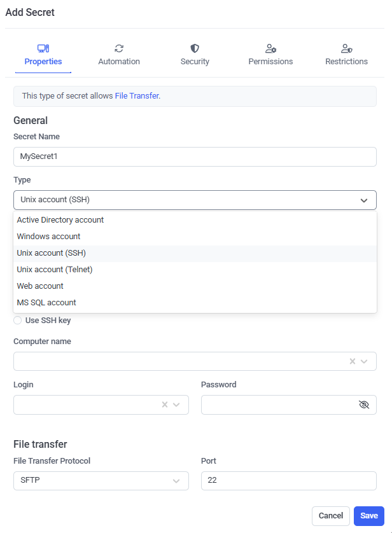This screenshot has height=533, width=392.
Task: Click the Automation refresh arrows icon
Action: [x=119, y=48]
